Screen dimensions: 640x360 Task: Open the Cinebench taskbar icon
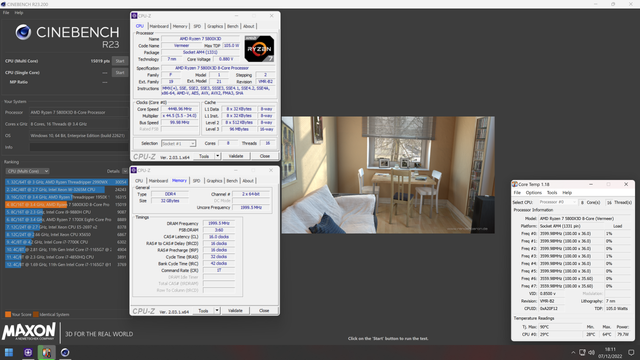tap(65, 352)
